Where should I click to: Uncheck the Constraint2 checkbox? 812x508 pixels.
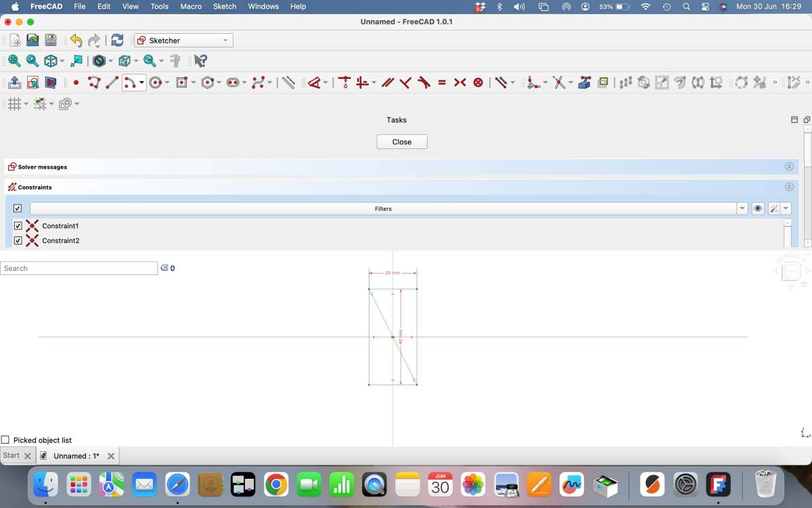[x=18, y=240]
